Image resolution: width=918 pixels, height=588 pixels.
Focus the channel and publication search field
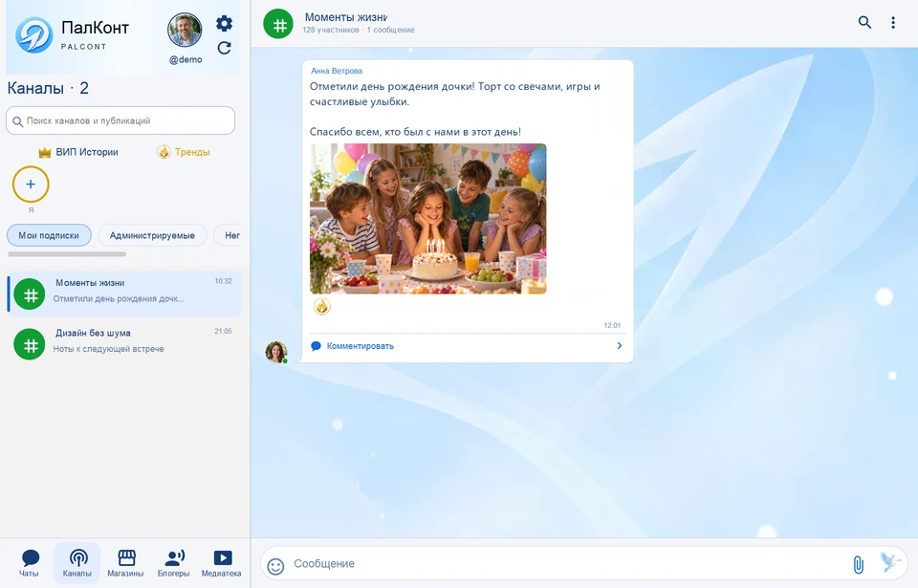tap(120, 120)
